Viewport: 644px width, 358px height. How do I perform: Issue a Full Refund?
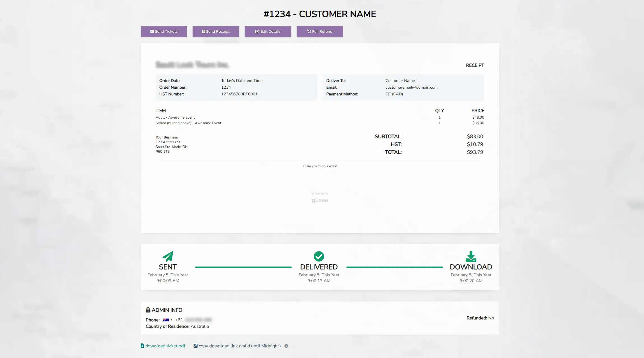(x=320, y=32)
